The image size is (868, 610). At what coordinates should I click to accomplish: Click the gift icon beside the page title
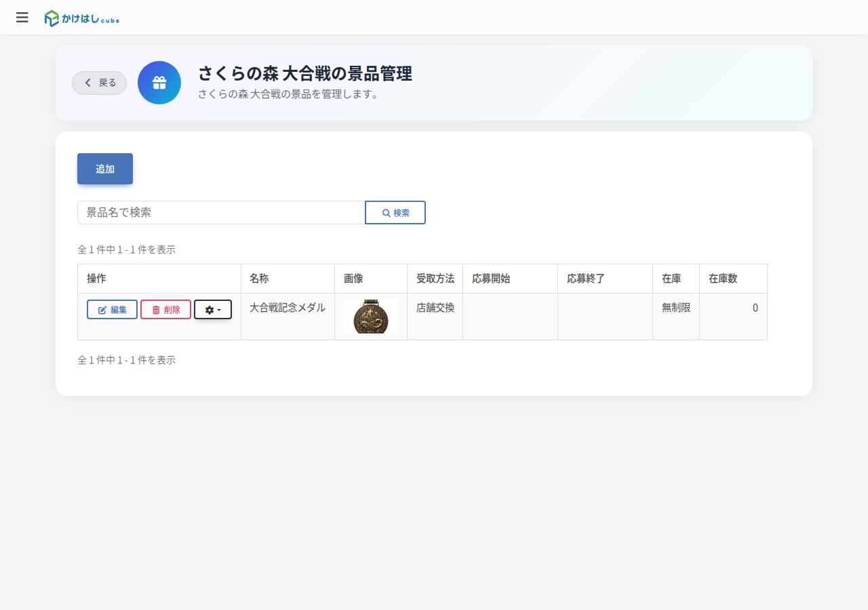click(159, 83)
